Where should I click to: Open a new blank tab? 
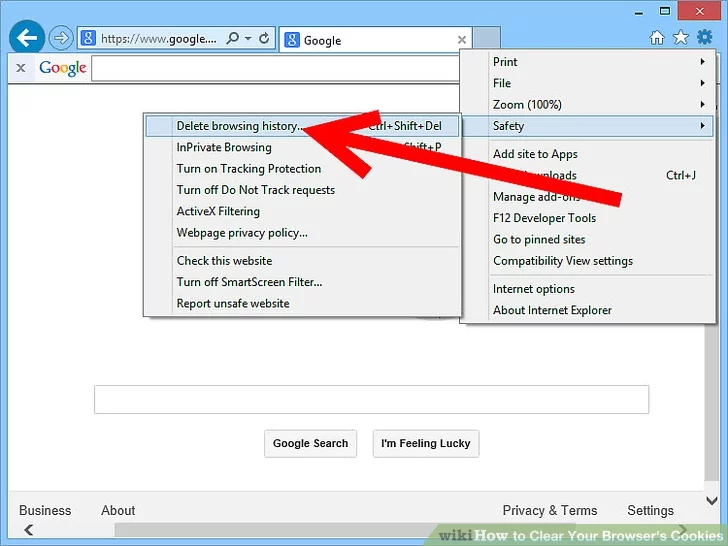[487, 38]
